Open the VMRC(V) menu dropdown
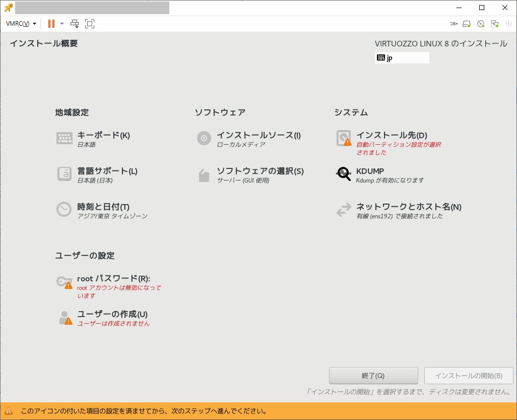Image resolution: width=517 pixels, height=420 pixels. [x=21, y=23]
